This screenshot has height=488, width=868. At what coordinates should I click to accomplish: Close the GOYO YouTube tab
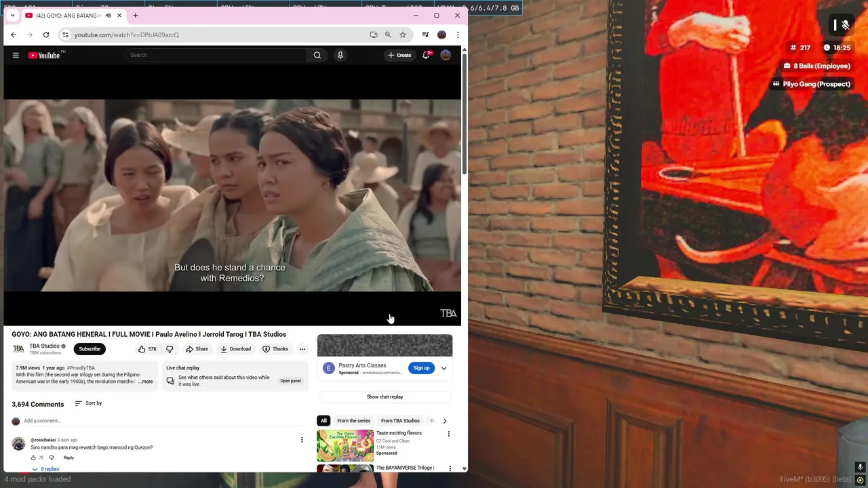(119, 16)
